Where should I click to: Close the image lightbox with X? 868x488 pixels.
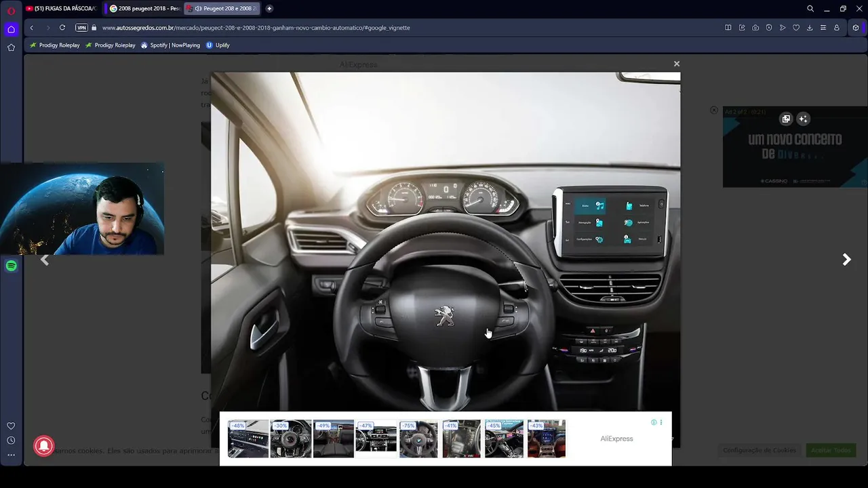tap(676, 64)
